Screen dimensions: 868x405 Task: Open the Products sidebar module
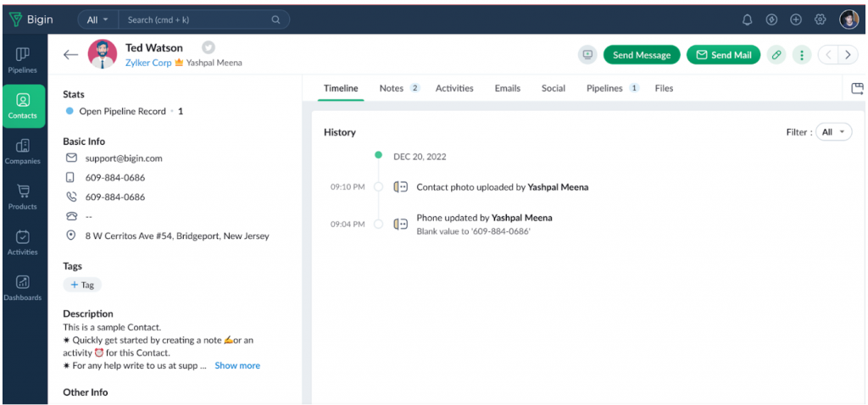tap(23, 197)
